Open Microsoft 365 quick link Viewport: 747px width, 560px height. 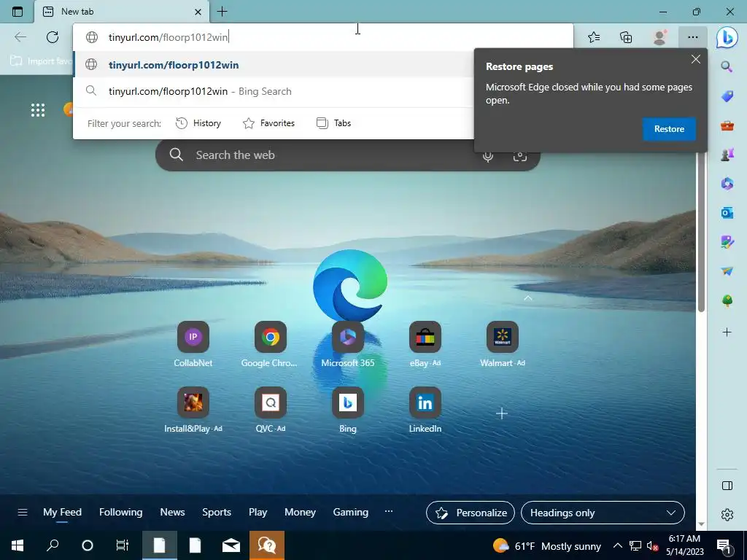(x=348, y=337)
